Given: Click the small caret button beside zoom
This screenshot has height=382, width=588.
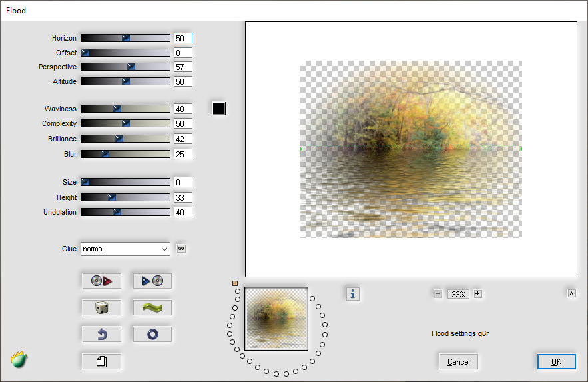Looking at the screenshot, I should (x=571, y=293).
